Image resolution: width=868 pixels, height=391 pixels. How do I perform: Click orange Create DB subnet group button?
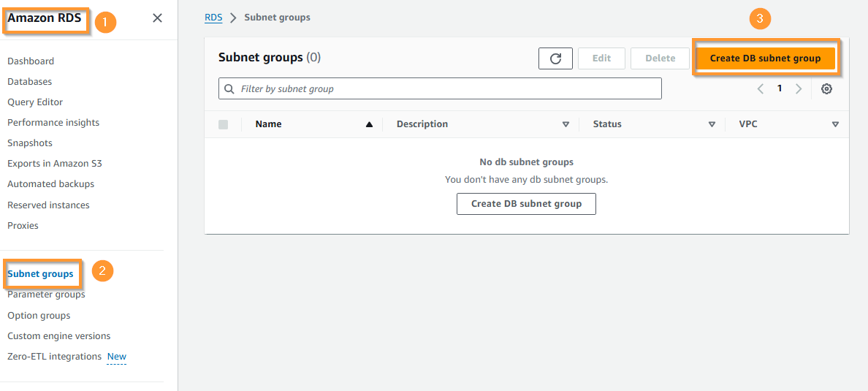click(x=765, y=58)
